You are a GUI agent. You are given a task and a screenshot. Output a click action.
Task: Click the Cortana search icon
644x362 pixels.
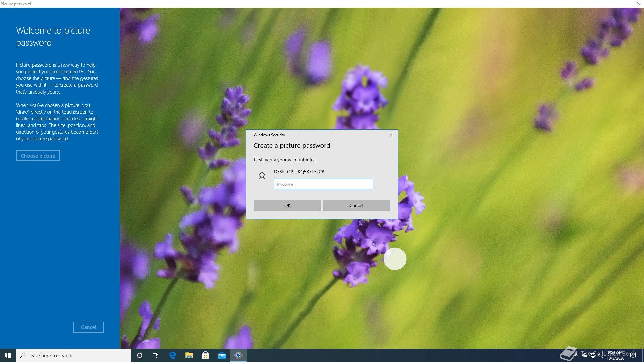coord(139,355)
